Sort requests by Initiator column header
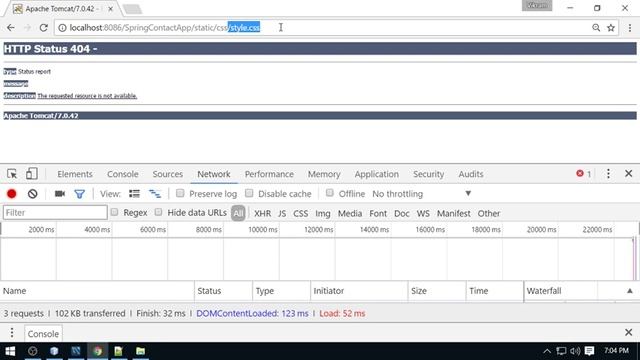 359,291
